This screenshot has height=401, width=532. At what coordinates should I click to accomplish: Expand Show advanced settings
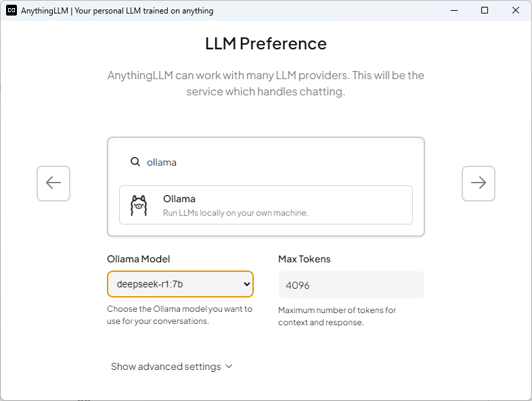[x=172, y=367]
